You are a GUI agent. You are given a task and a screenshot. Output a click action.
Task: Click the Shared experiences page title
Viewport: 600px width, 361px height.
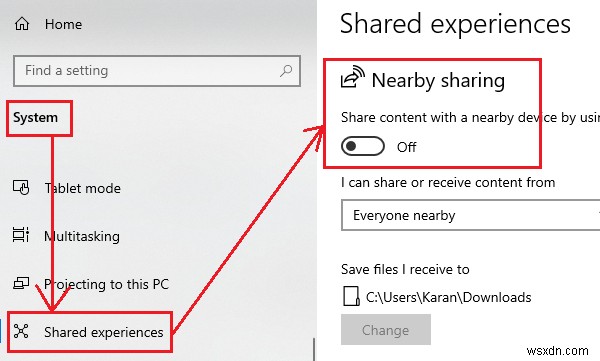[x=455, y=24]
